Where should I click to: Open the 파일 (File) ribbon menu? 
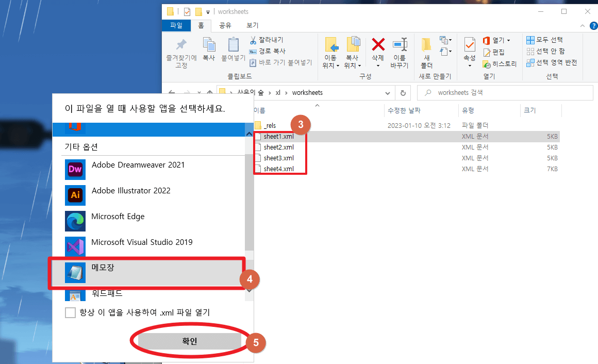tap(176, 25)
